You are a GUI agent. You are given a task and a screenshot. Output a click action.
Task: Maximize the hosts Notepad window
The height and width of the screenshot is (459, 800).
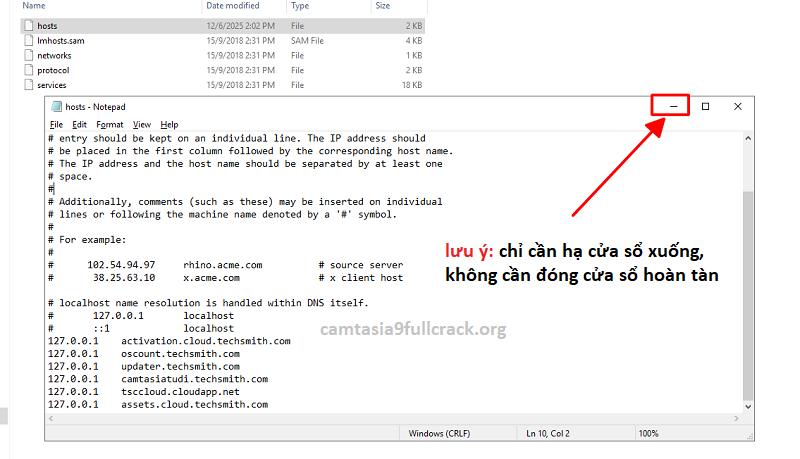(706, 107)
